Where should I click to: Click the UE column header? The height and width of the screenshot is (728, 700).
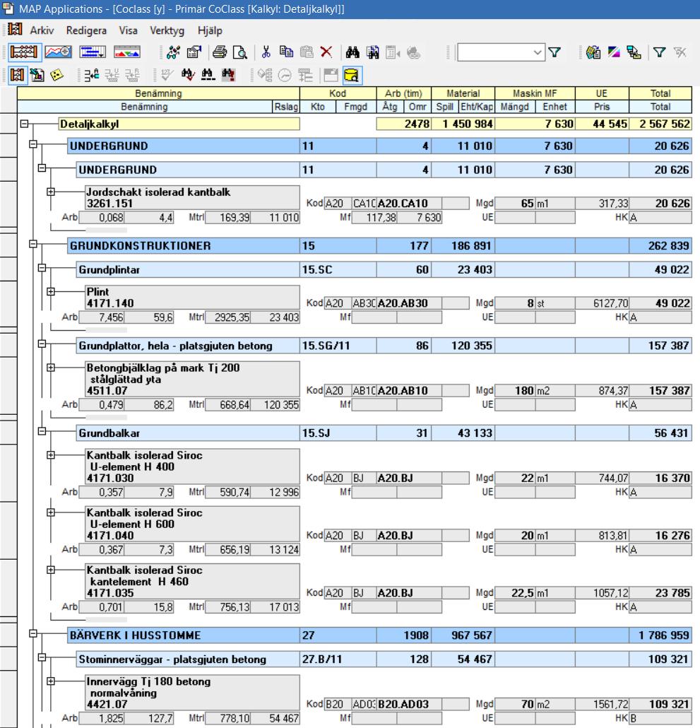602,93
